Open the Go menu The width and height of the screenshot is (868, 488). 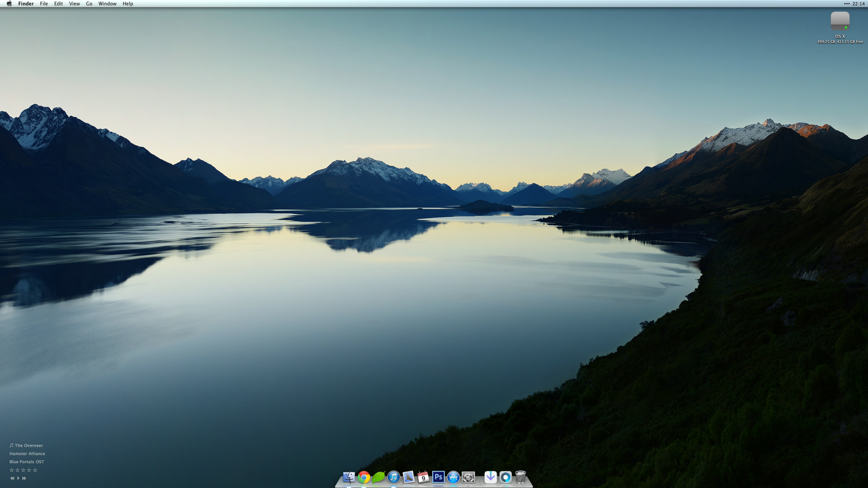click(x=89, y=3)
